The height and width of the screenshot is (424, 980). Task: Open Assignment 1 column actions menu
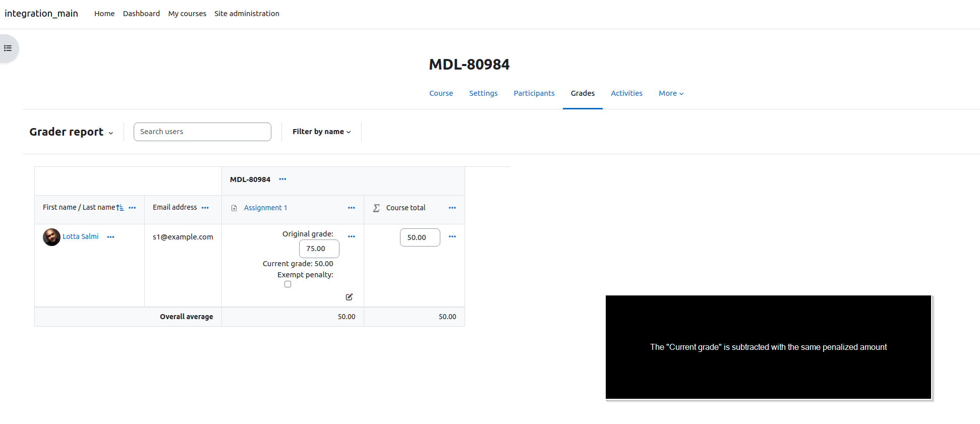[x=352, y=208]
